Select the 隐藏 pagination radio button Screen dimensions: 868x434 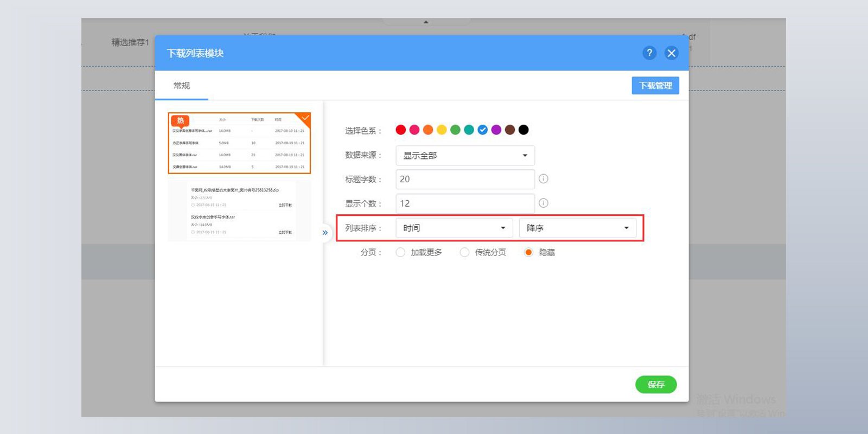[528, 252]
